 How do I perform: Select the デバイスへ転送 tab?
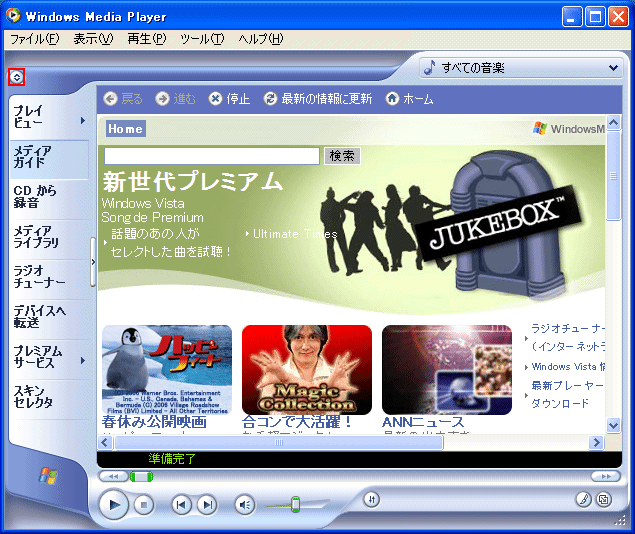(49, 319)
